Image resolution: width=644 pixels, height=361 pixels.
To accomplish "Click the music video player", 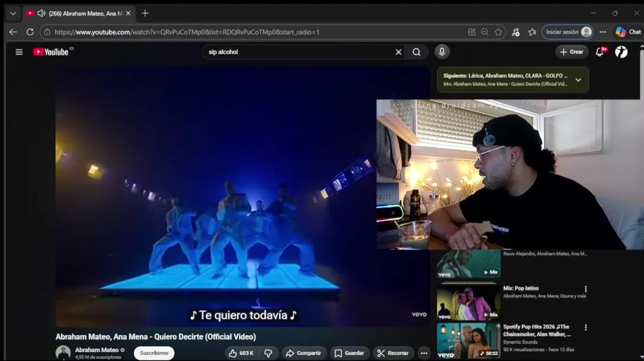I will [243, 197].
